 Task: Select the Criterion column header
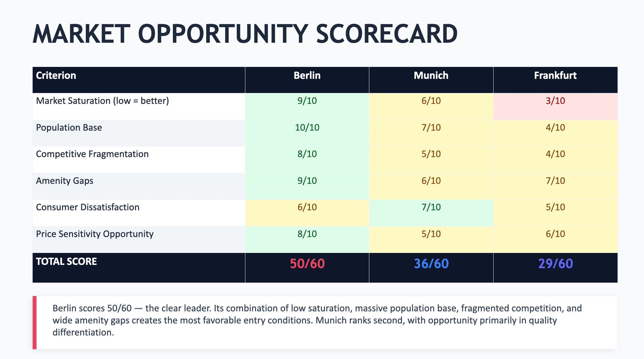(x=56, y=75)
